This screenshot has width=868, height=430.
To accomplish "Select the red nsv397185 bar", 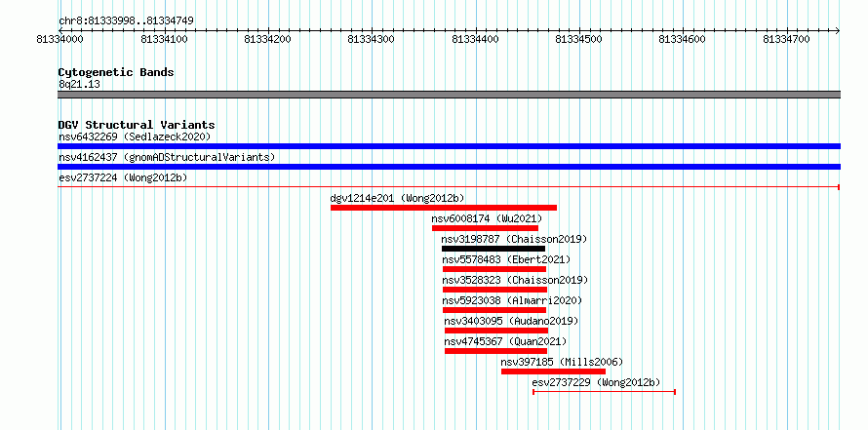I will coord(554,371).
